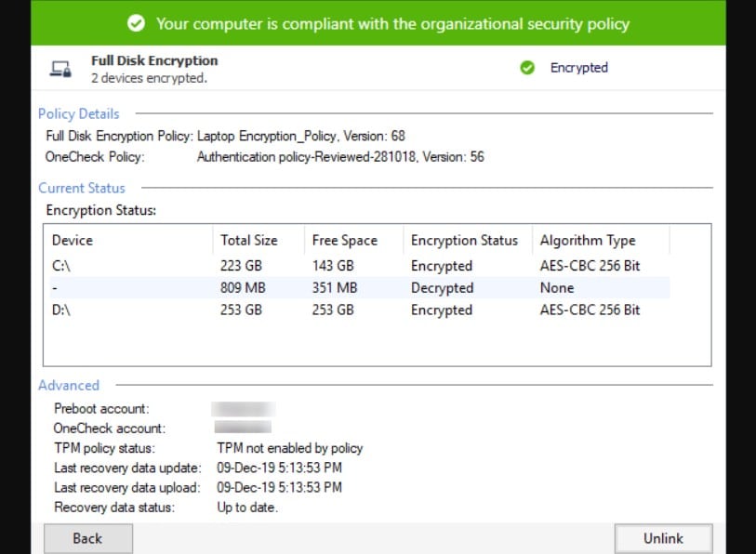756x554 pixels.
Task: Click the 351 MB free space cell
Action: [x=335, y=288]
